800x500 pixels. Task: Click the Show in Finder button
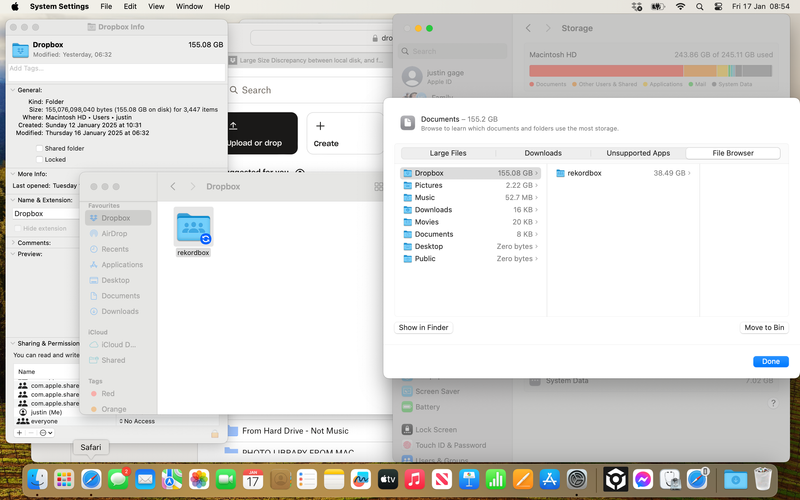tap(424, 327)
